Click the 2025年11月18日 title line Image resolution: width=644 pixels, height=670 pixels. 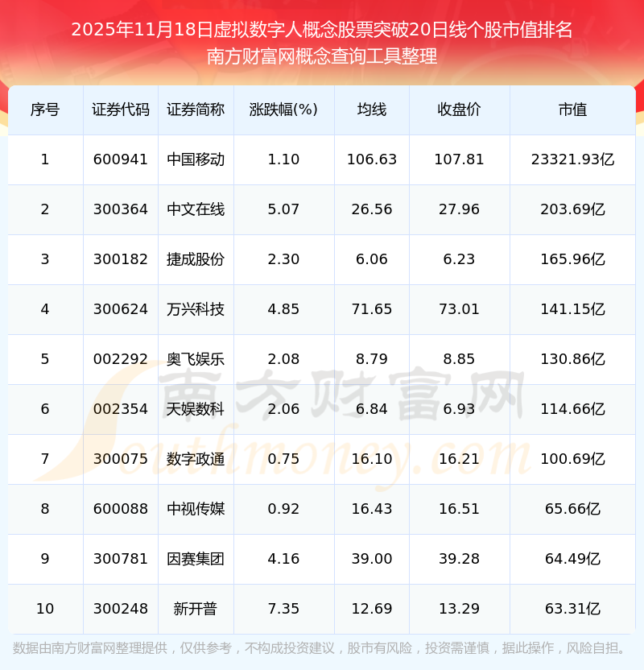pos(322,30)
